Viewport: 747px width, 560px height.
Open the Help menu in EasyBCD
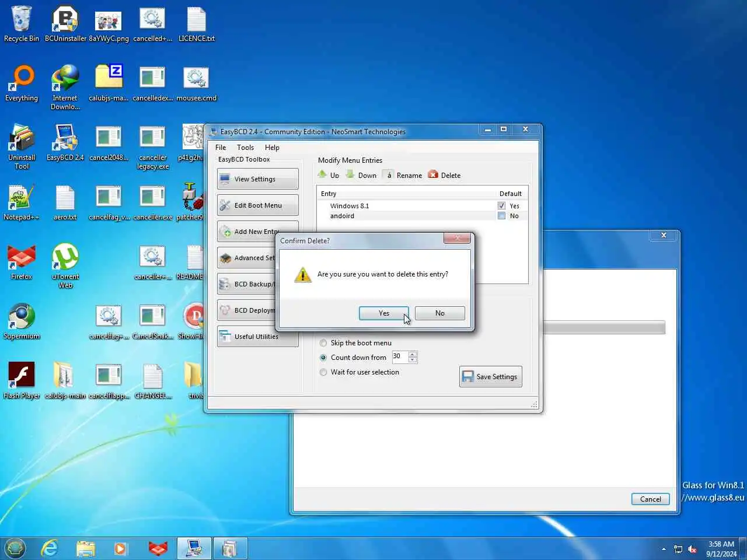tap(272, 148)
